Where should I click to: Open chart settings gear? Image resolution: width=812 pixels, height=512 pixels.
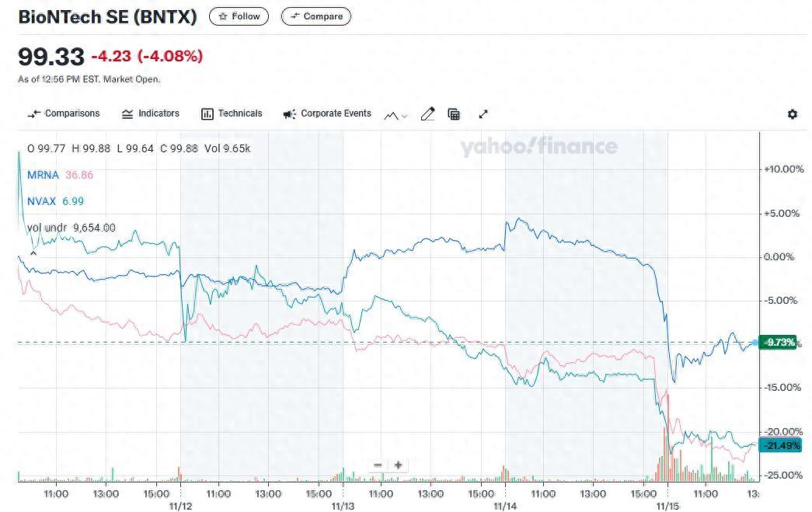792,114
